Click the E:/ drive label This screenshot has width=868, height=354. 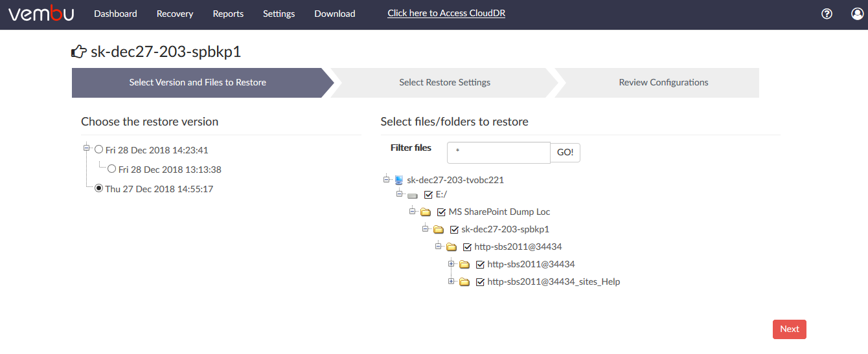[x=442, y=194]
